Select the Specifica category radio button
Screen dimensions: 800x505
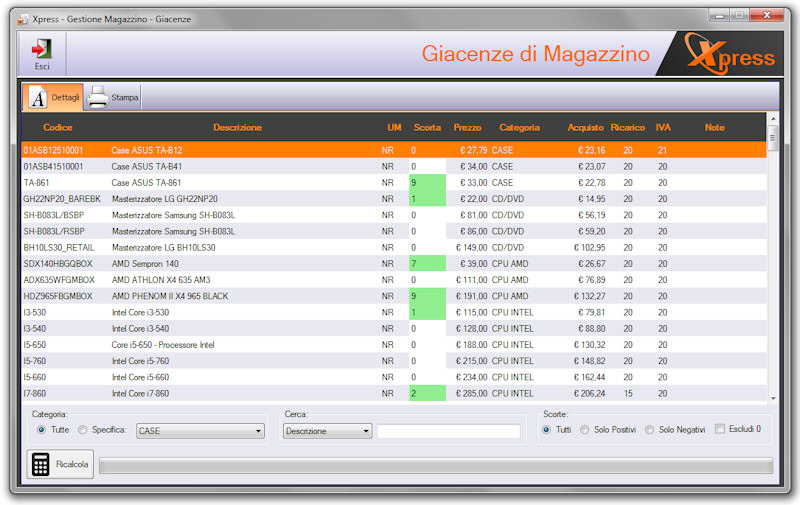click(83, 430)
